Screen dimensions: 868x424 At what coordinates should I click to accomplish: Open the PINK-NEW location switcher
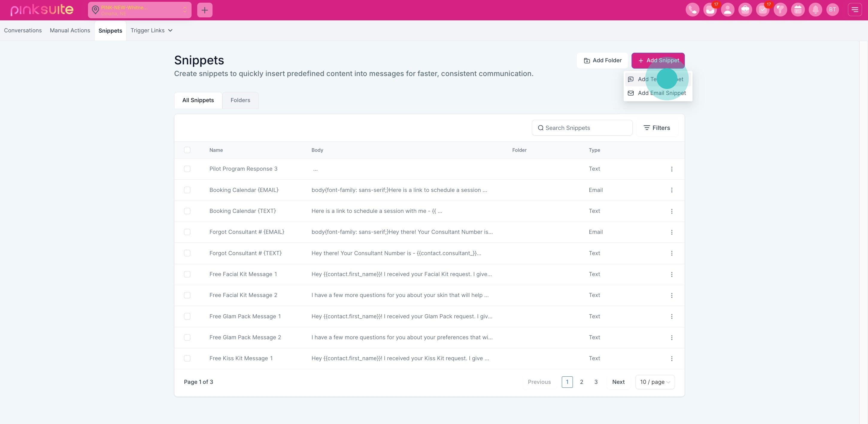pyautogui.click(x=139, y=10)
